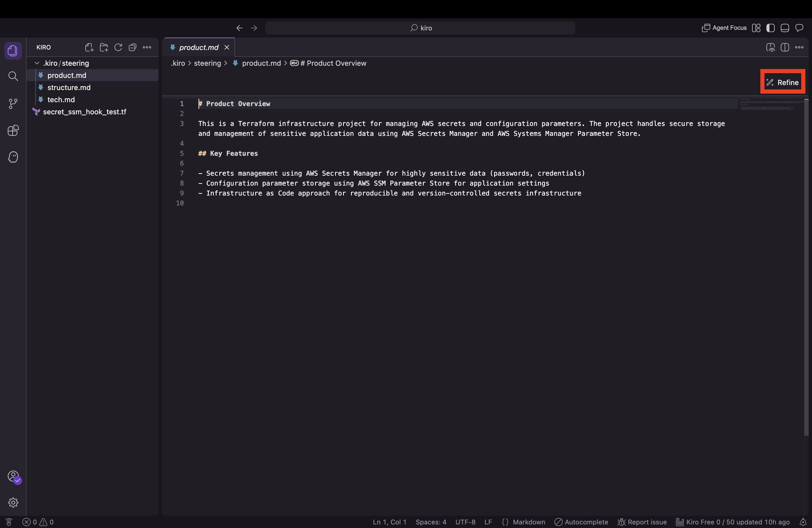Open markdown preview to the side
Viewport: 812px width, 528px height.
pyautogui.click(x=770, y=47)
